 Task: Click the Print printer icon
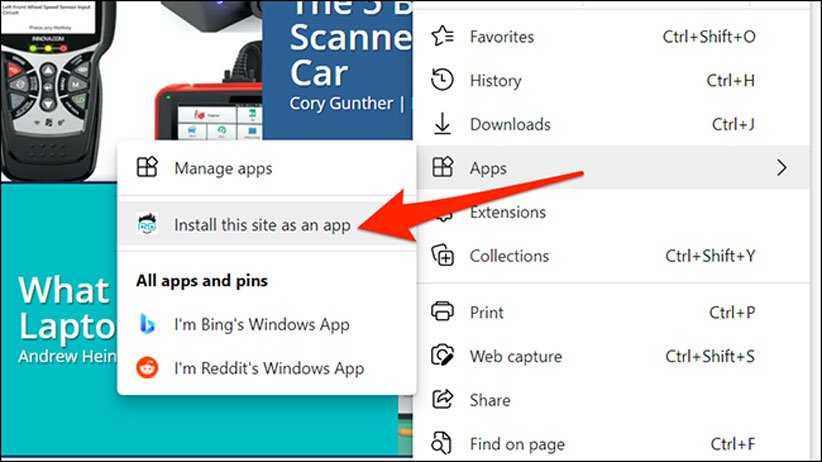pos(442,313)
